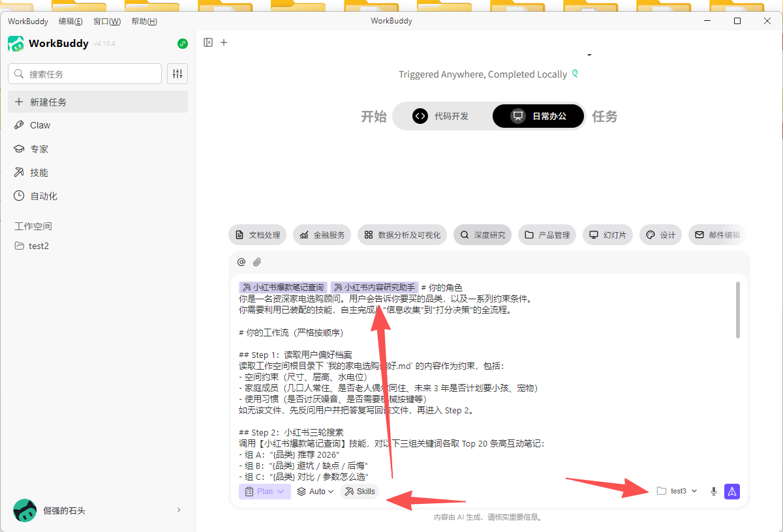Screen dimensions: 783x532
Task: Click the version label v4.10.4
Action: 104,44
